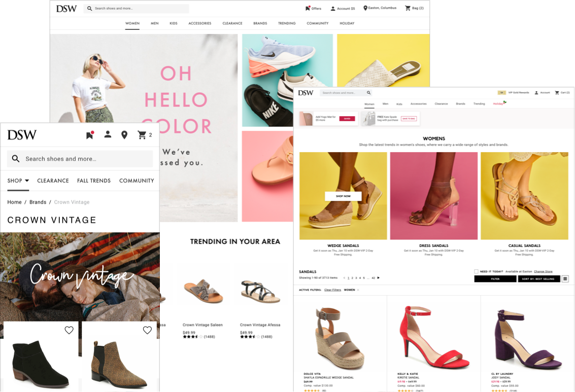Go to page 42 of sandals results
Screen dimensions: 575x392
pos(374,278)
